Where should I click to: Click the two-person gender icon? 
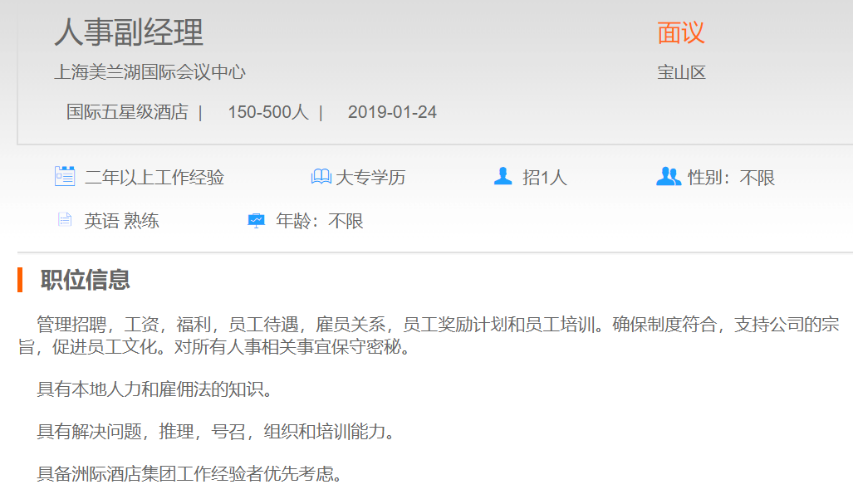668,176
